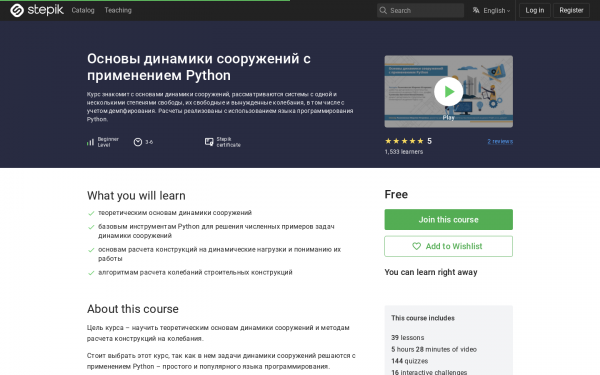Click 'This course includes' heading
Viewport: 600px width, 375px height.
tap(423, 318)
